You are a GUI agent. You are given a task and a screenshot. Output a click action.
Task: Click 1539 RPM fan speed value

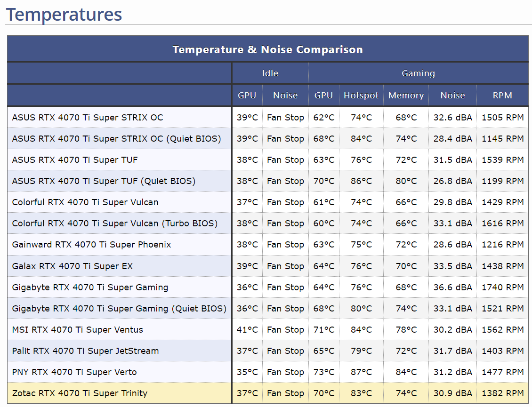tap(502, 160)
